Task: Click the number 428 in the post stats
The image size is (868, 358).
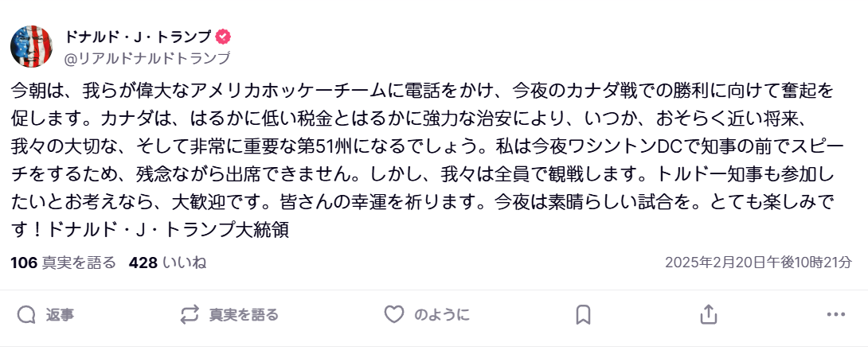Action: tap(143, 263)
